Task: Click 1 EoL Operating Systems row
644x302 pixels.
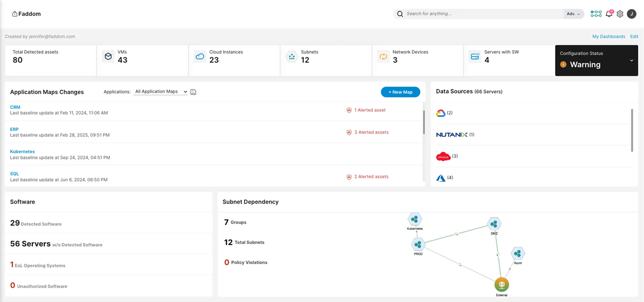Action: pyautogui.click(x=108, y=265)
